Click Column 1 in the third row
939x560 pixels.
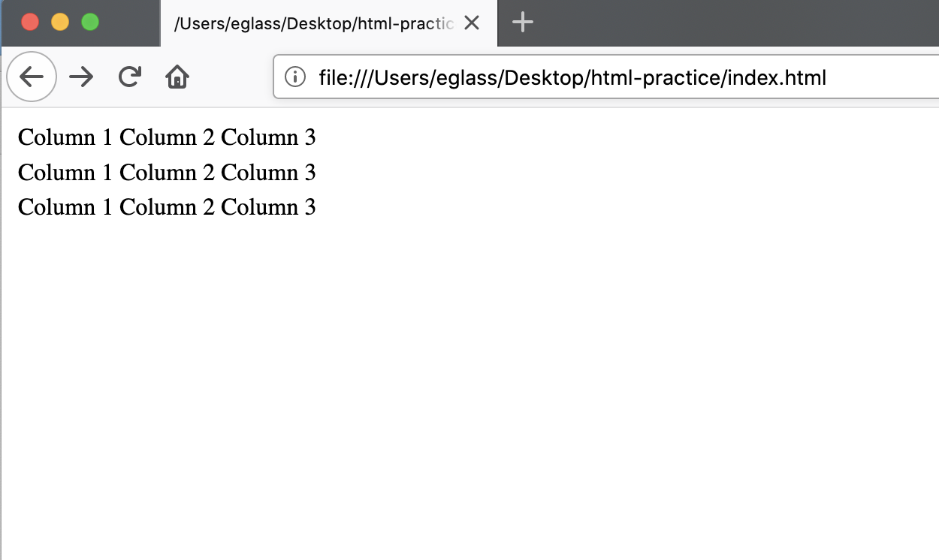pos(65,207)
